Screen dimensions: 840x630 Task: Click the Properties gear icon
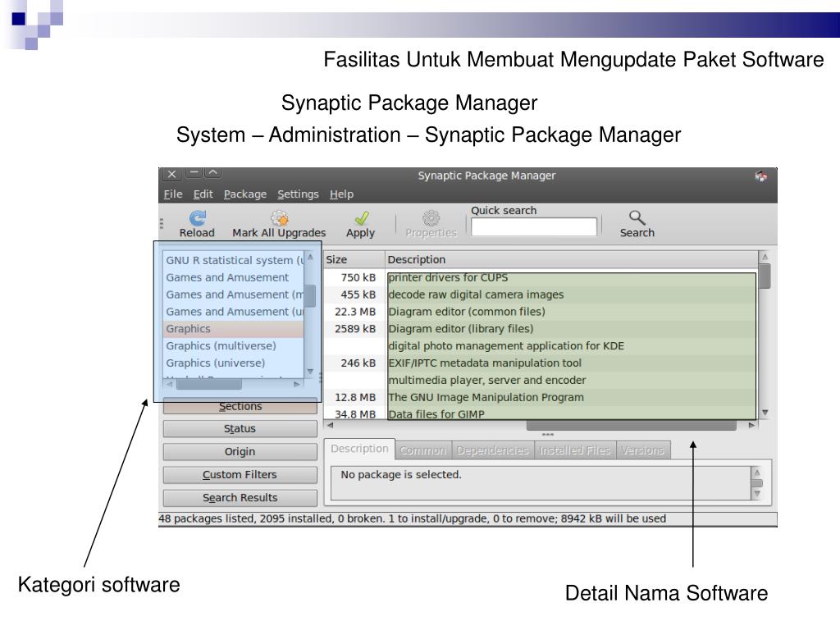431,217
